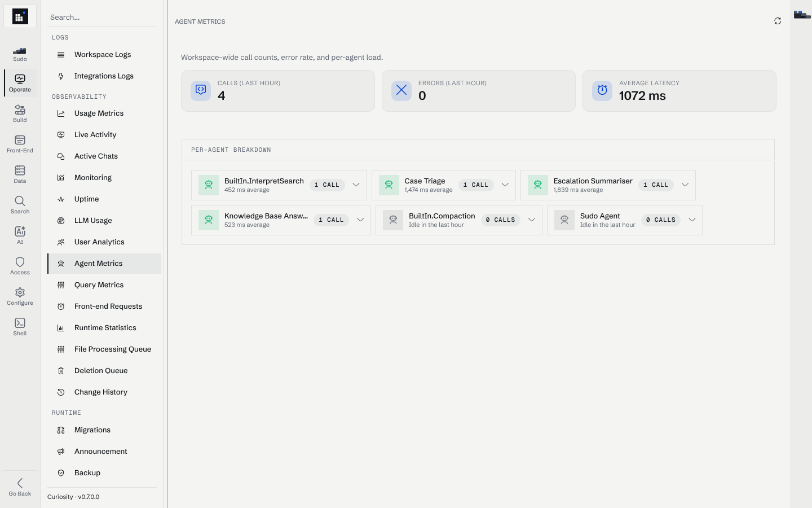This screenshot has height=508, width=812.
Task: Select Monitoring in the sidebar
Action: 104,178
